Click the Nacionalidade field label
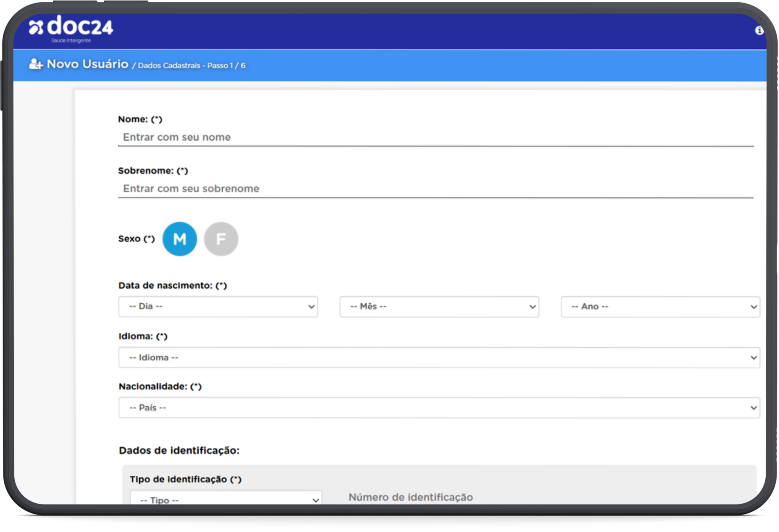This screenshot has height=532, width=779. 160,386
